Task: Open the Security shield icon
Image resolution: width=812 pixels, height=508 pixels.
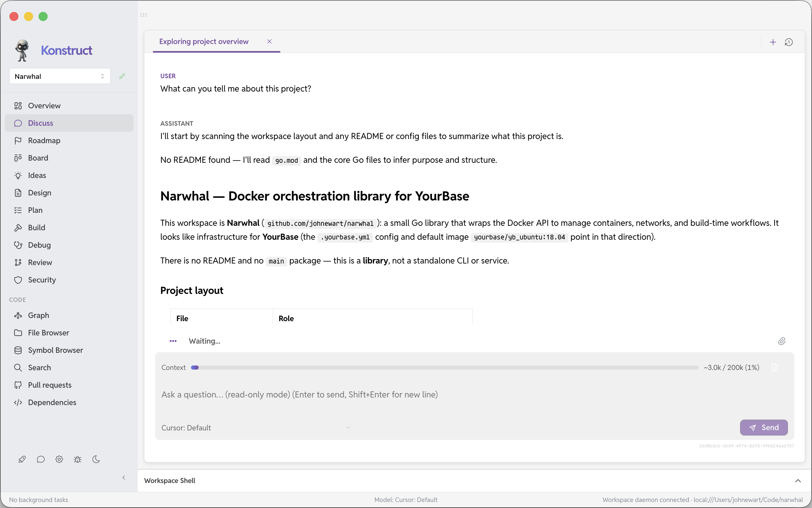Action: [18, 280]
